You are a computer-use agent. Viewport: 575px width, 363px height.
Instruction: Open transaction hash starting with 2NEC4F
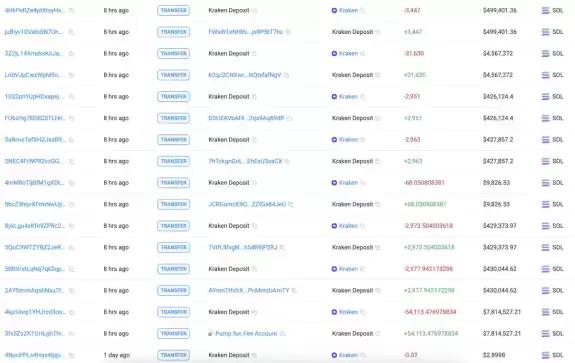pyautogui.click(x=33, y=161)
